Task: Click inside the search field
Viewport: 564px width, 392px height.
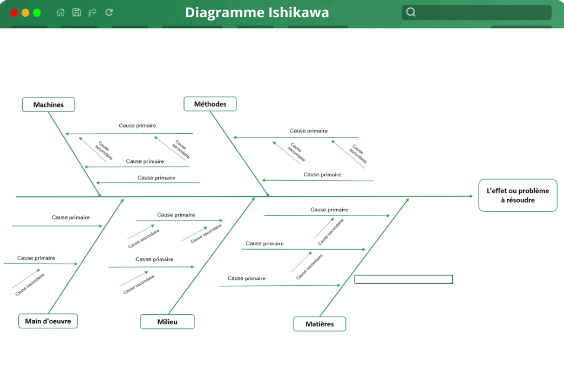Action: [x=480, y=11]
